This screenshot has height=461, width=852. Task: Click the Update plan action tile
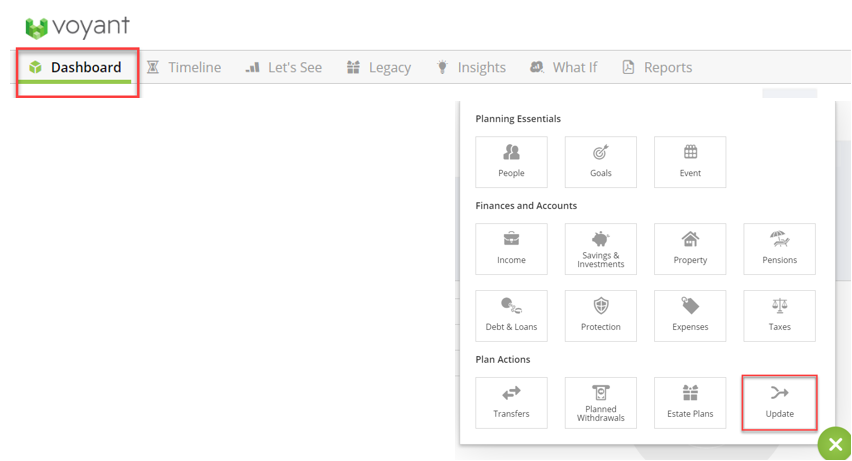point(779,402)
